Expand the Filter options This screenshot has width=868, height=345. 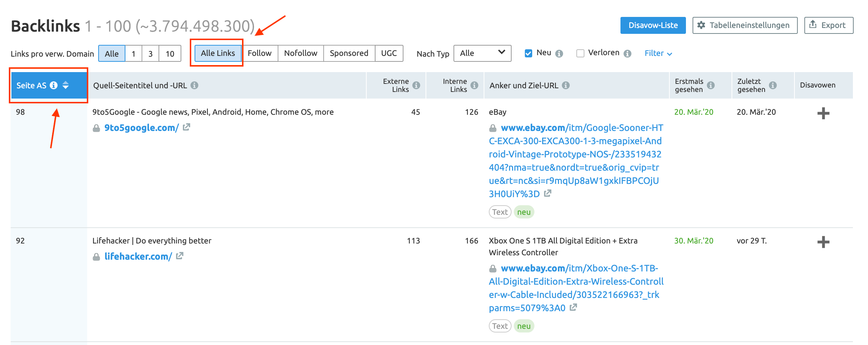pos(658,53)
